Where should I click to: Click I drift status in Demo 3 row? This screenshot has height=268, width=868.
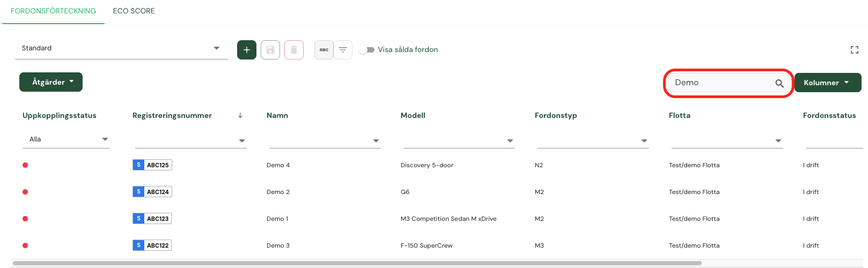(811, 245)
